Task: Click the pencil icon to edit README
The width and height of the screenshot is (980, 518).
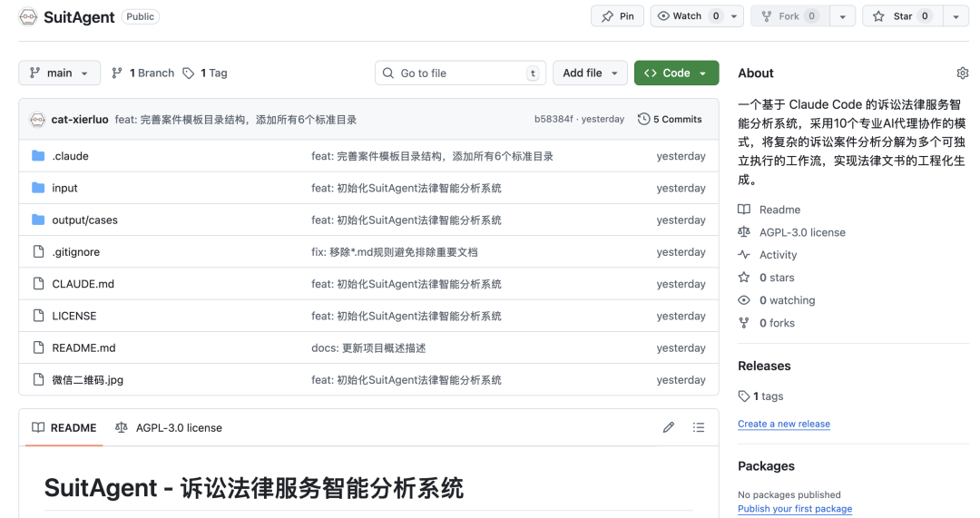Action: tap(669, 427)
